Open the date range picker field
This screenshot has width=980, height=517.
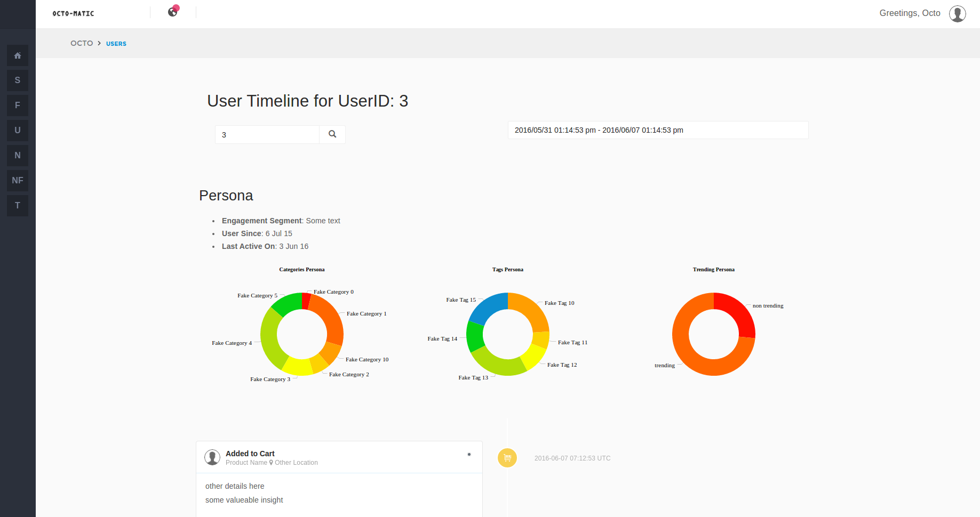tap(658, 130)
